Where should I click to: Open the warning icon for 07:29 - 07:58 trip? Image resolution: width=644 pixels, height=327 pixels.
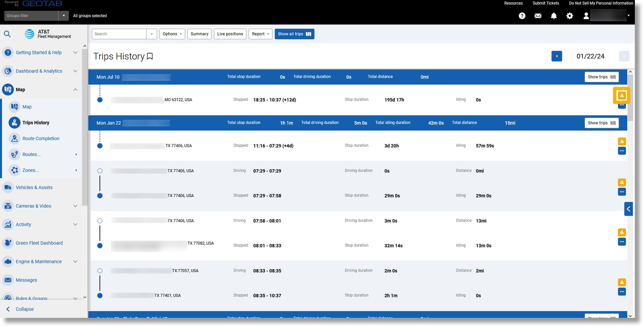622,182
